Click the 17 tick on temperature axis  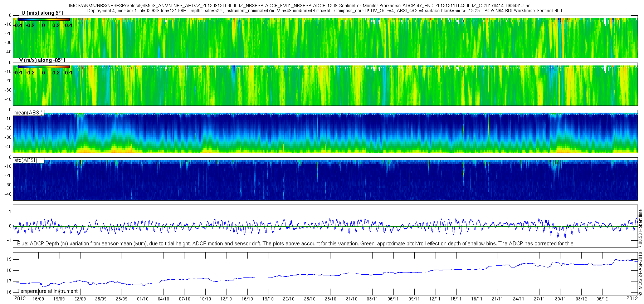pos(9,281)
